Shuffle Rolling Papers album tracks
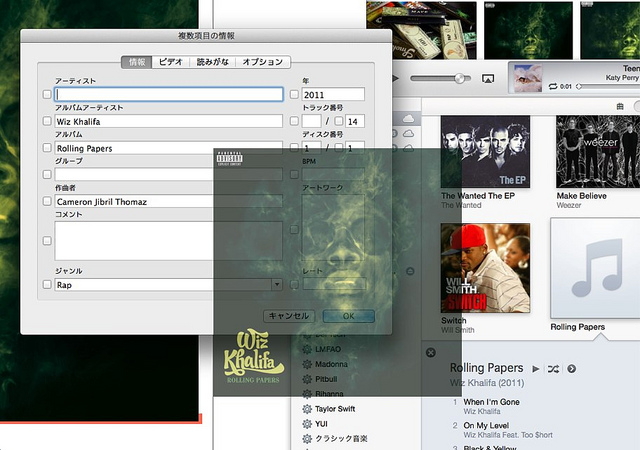This screenshot has width=640, height=450. [x=553, y=369]
